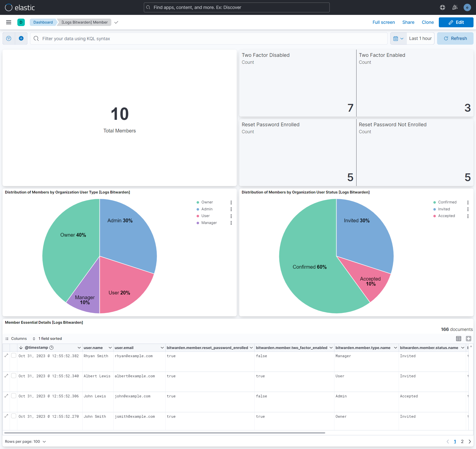Open the newsfeed celebration icon
The height and width of the screenshot is (449, 476).
point(455,7)
